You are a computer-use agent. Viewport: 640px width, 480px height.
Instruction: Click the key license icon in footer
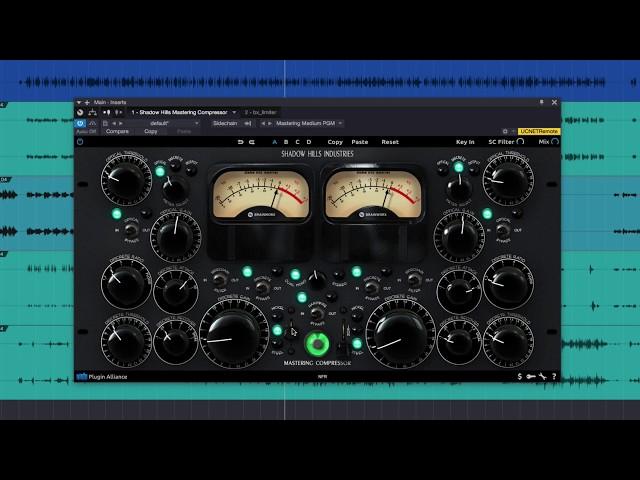531,376
